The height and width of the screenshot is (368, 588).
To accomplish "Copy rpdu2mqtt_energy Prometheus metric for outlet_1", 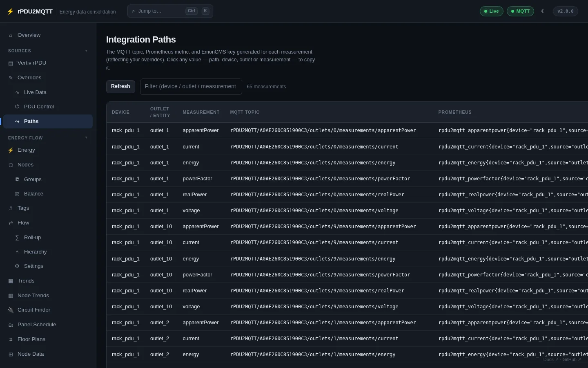I will (513, 162).
